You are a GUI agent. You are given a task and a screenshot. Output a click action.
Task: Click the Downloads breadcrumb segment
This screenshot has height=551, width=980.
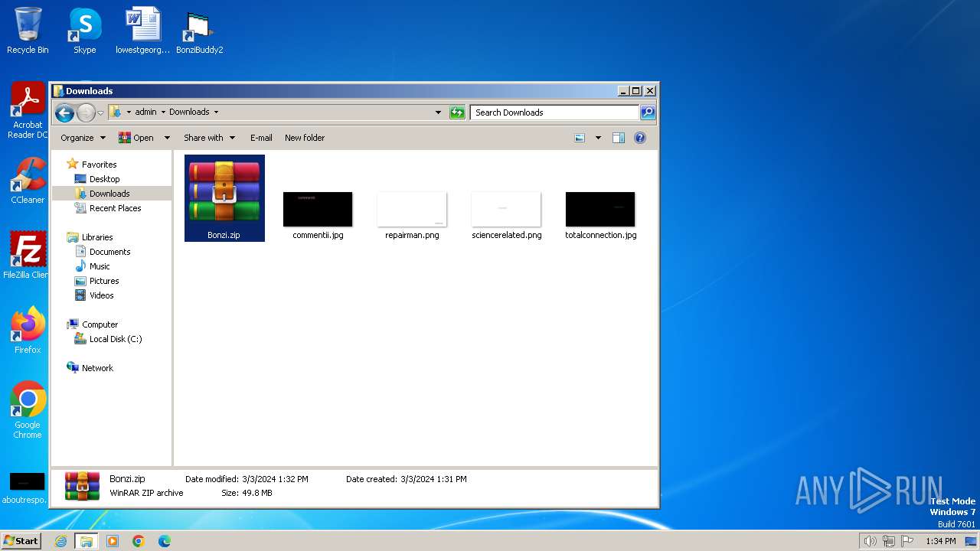pyautogui.click(x=189, y=112)
